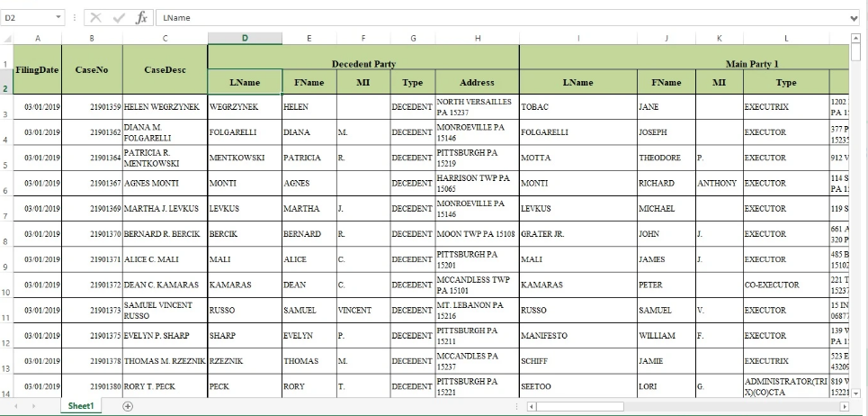The width and height of the screenshot is (868, 416).
Task: Click the Insert Function fx icon
Action: [x=141, y=17]
